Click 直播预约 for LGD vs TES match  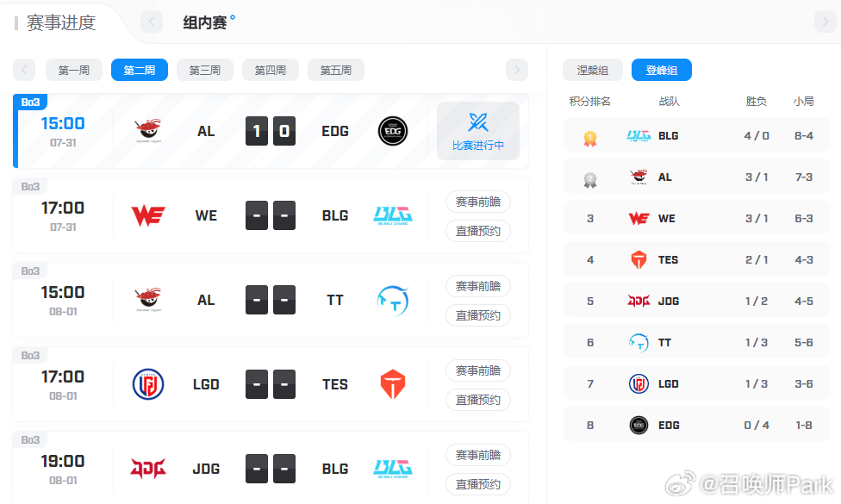pos(478,400)
